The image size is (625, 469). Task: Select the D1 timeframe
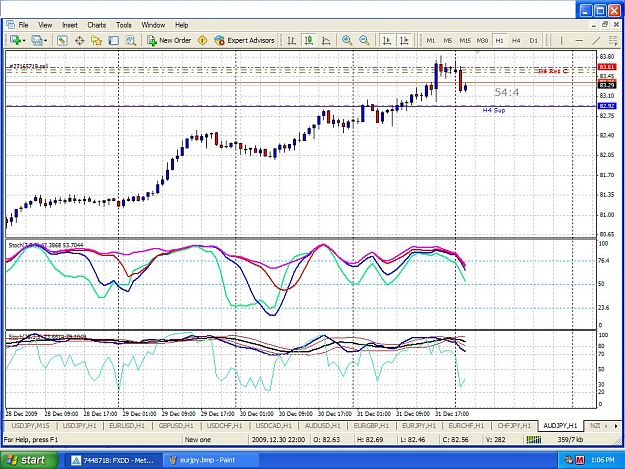[533, 40]
